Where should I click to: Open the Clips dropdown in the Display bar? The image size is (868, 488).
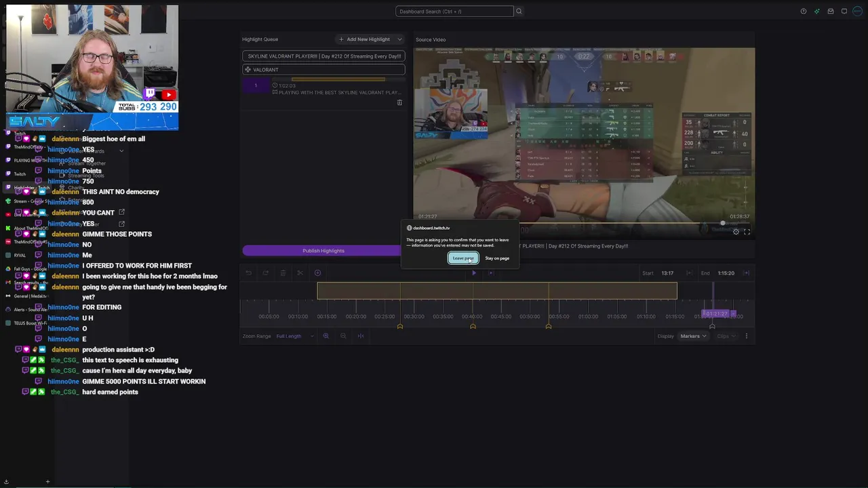726,336
